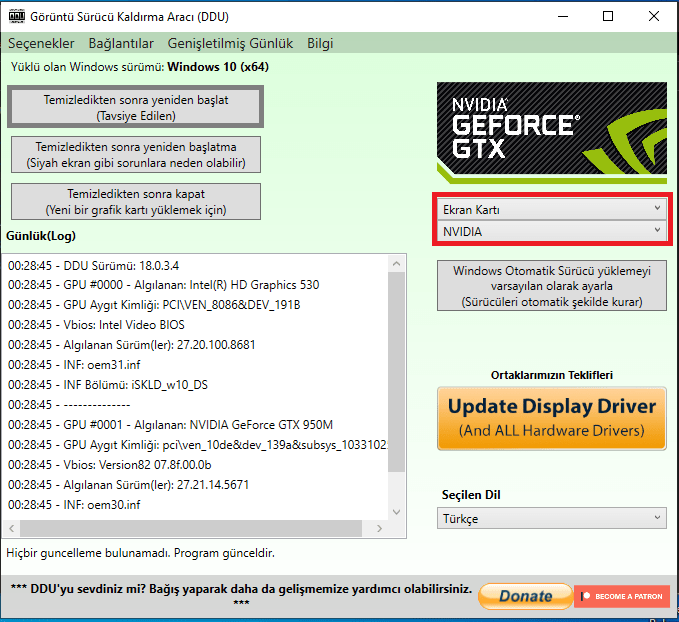Click the Update Display Driver banner
Image resolution: width=679 pixels, height=622 pixels.
[x=552, y=418]
